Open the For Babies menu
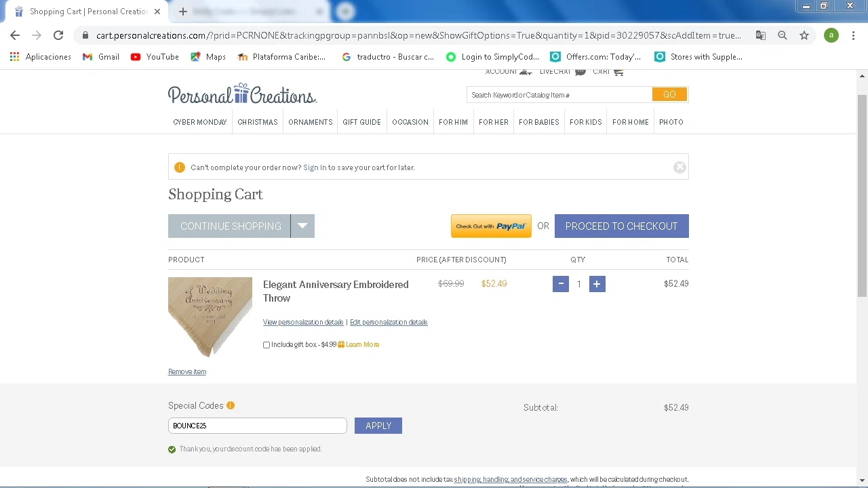 coord(539,122)
